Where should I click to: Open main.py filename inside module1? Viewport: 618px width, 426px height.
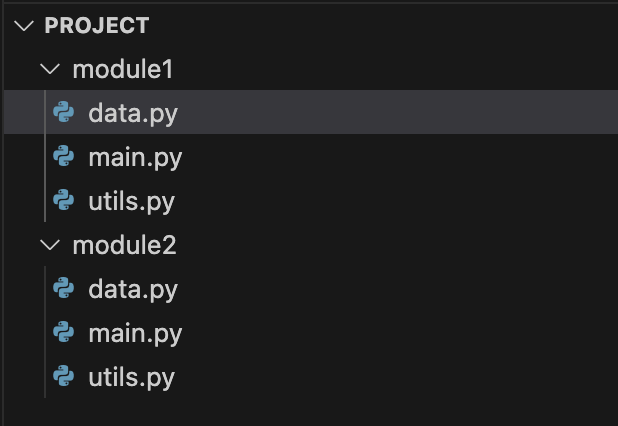(x=135, y=158)
